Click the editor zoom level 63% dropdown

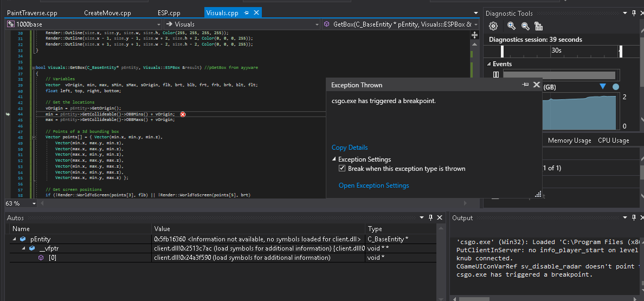click(34, 203)
